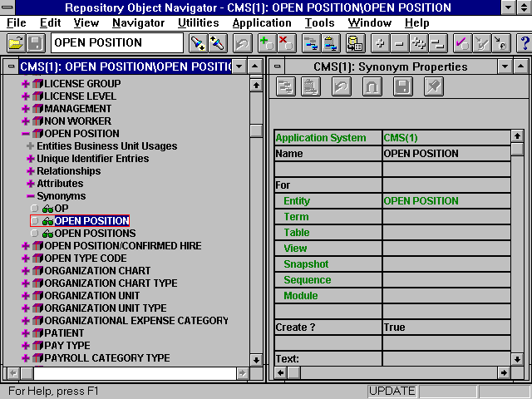The width and height of the screenshot is (532, 399).
Task: Click the green plus create object icon
Action: [266, 42]
